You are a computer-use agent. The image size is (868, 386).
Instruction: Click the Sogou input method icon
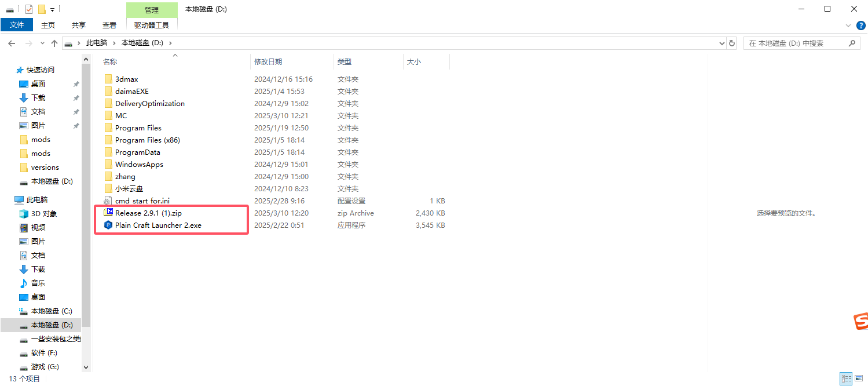point(860,321)
